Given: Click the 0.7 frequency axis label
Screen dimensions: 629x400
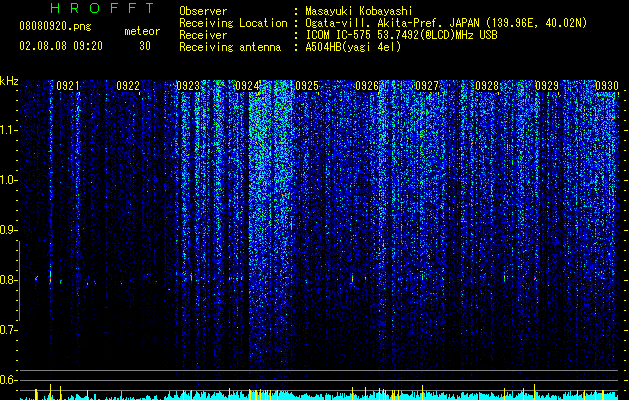Looking at the screenshot, I should [x=8, y=330].
